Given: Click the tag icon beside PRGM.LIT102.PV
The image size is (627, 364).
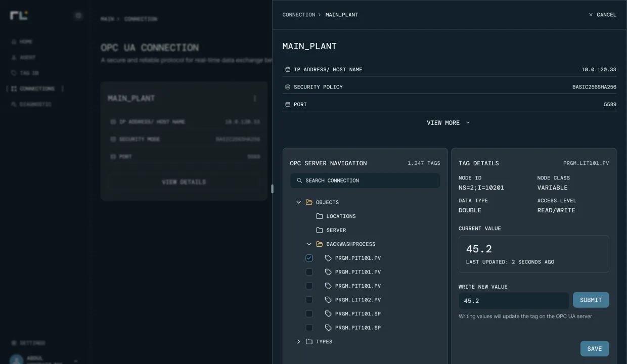Looking at the screenshot, I should tap(328, 300).
